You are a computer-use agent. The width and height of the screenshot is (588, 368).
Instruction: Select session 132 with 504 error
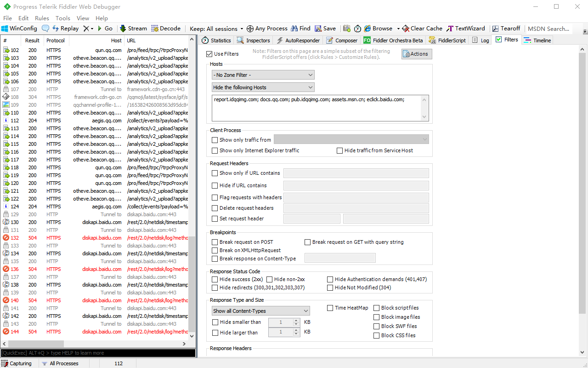pos(95,238)
